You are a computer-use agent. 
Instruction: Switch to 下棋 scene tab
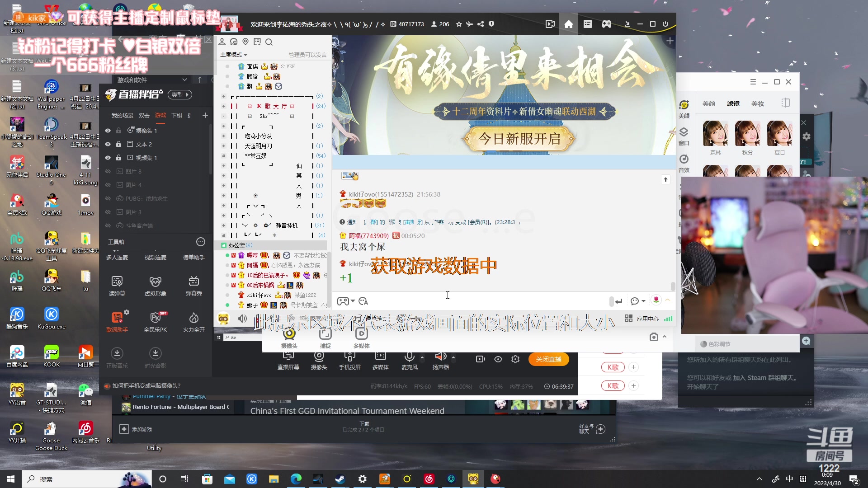(177, 116)
